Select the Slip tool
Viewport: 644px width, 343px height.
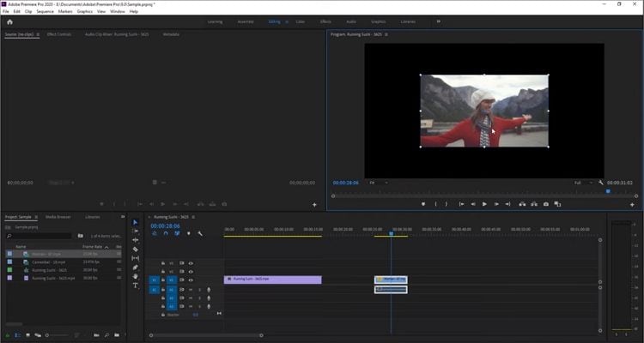(135, 258)
